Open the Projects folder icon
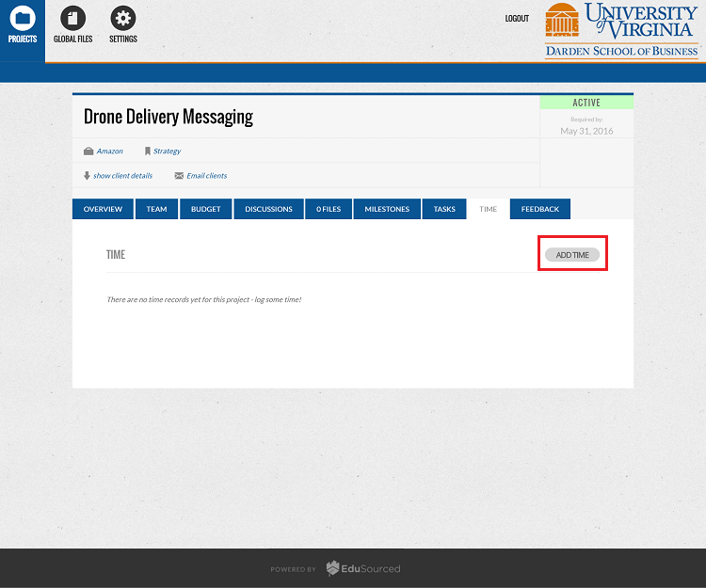The image size is (706, 588). point(23,18)
